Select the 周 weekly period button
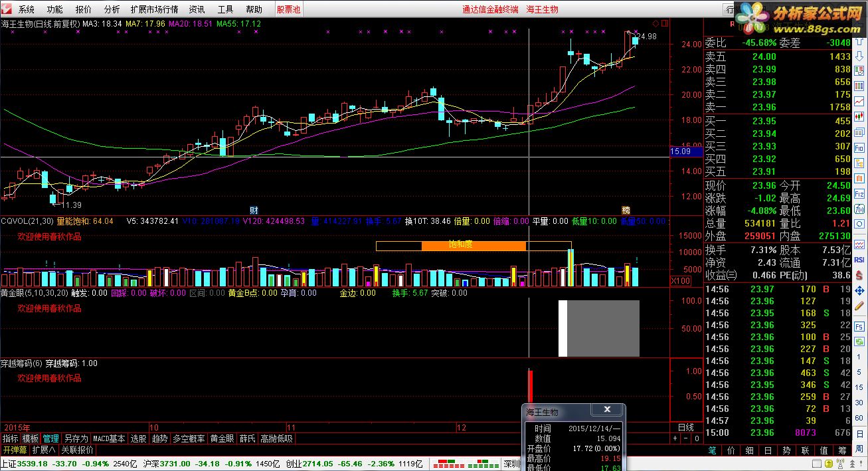 tap(859, 448)
